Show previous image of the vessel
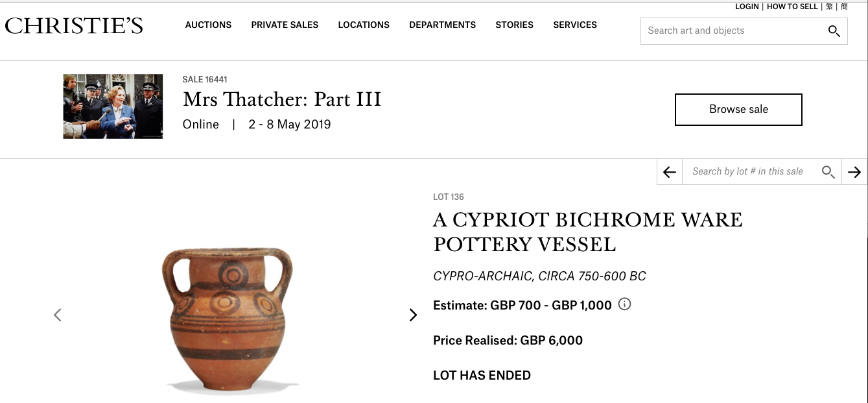The image size is (868, 403). tap(58, 315)
